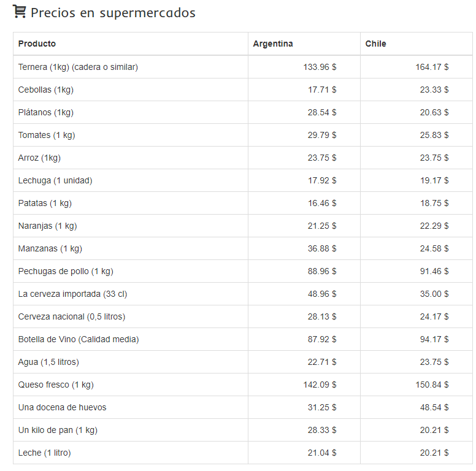Select Manzanas (1 kg) product name

[x=50, y=248]
